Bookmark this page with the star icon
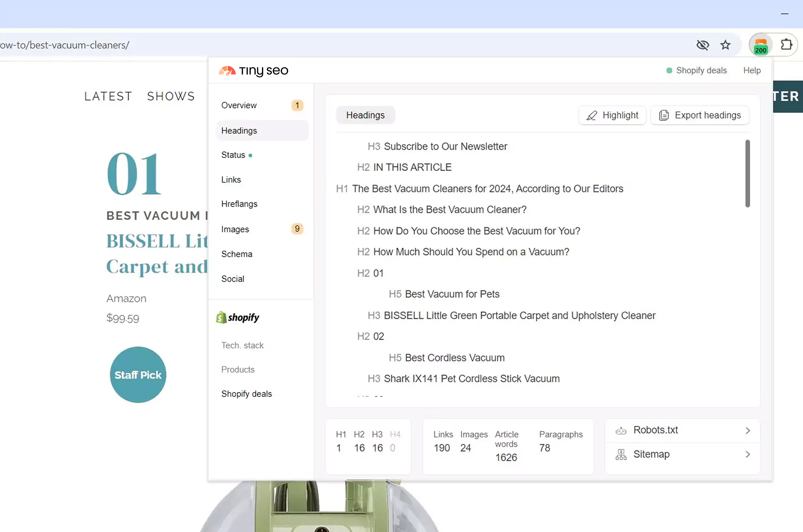 (x=725, y=45)
